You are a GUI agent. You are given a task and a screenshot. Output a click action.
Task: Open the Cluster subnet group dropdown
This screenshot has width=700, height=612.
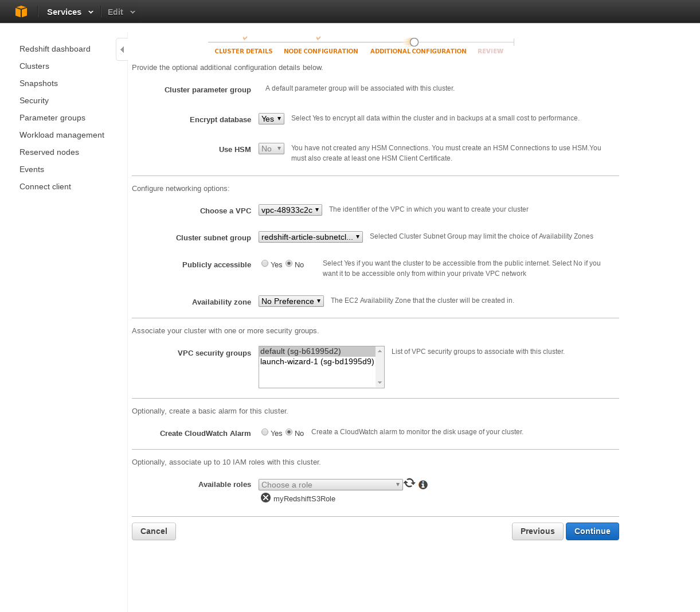[311, 237]
